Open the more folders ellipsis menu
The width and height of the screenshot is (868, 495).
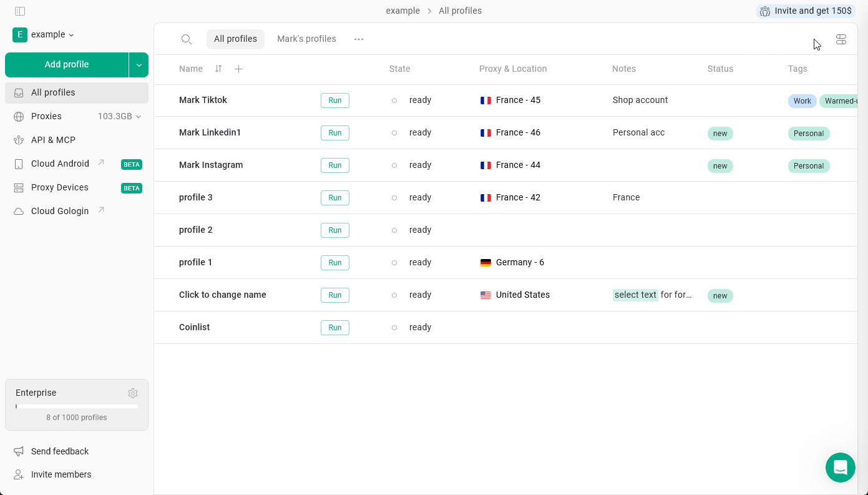tap(359, 39)
